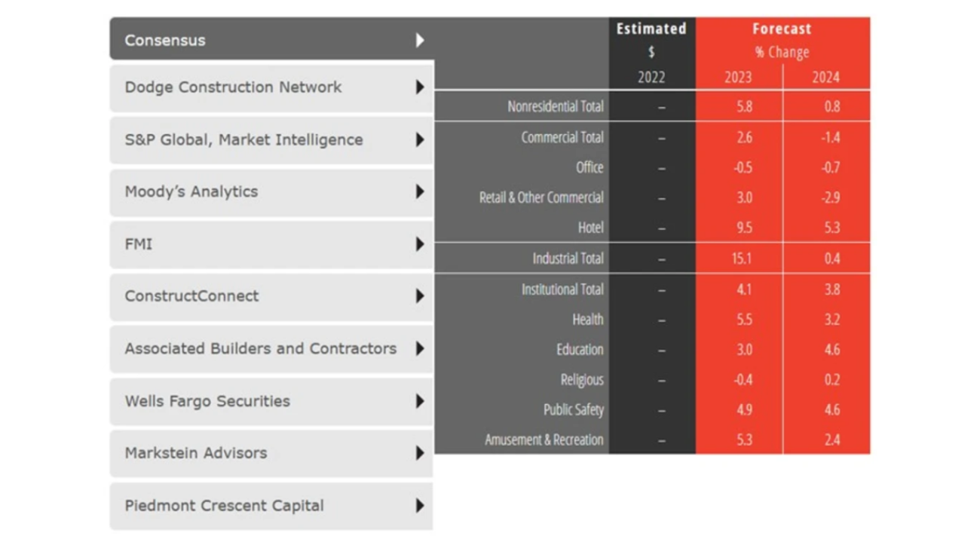Viewport: 980px width, 551px height.
Task: Select the FMI menu entry
Action: click(136, 244)
